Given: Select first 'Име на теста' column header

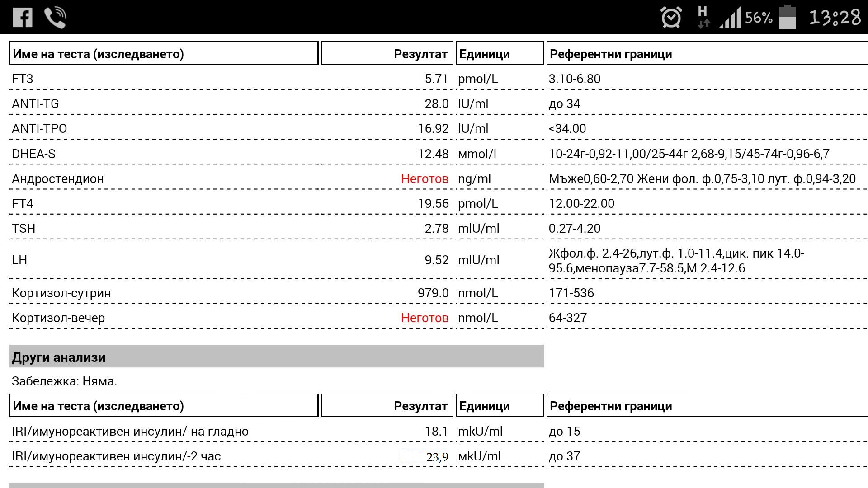Looking at the screenshot, I should tap(164, 54).
